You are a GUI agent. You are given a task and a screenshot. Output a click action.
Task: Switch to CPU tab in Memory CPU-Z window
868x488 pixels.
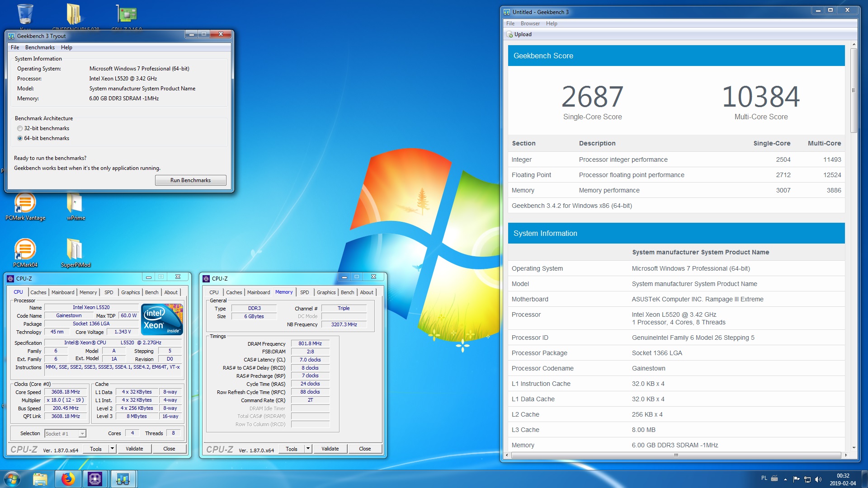[214, 292]
